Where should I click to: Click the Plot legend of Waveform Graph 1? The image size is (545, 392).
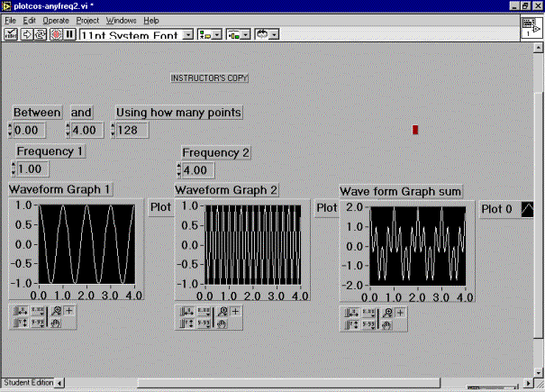[x=160, y=207]
